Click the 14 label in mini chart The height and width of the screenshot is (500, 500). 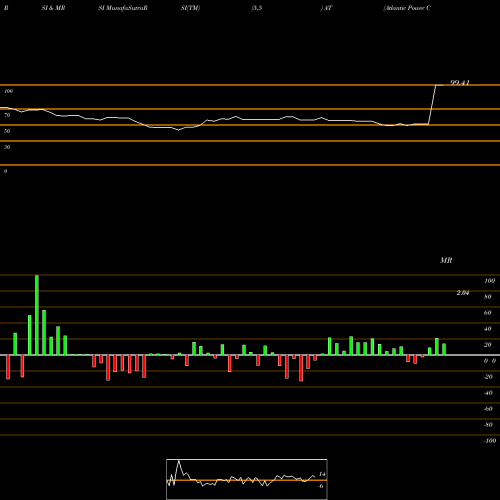[x=322, y=474]
